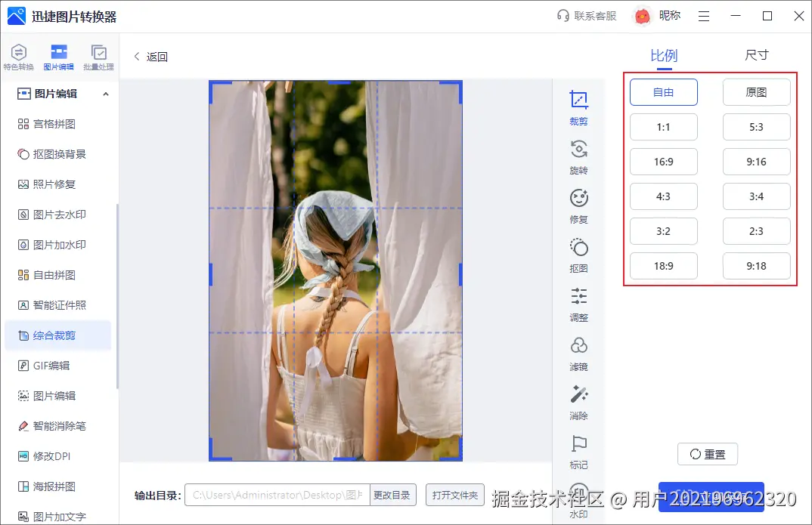Open 批量处理 batch processing

[x=98, y=57]
